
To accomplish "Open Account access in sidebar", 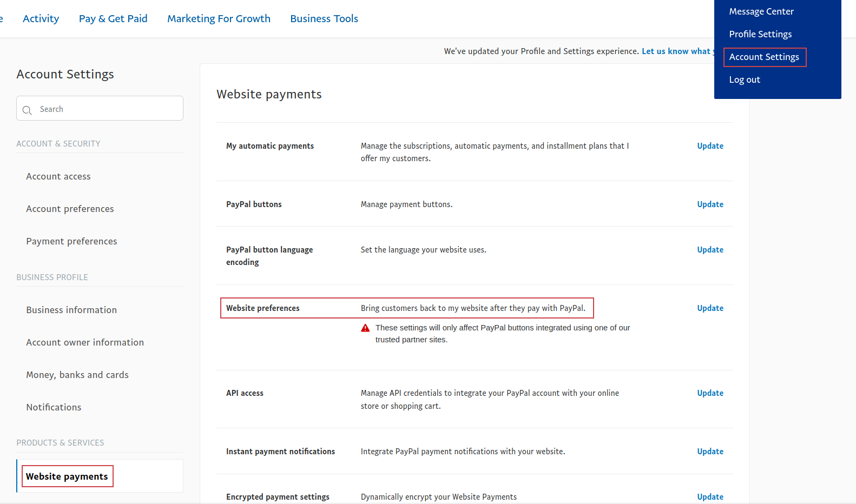I will (x=58, y=176).
